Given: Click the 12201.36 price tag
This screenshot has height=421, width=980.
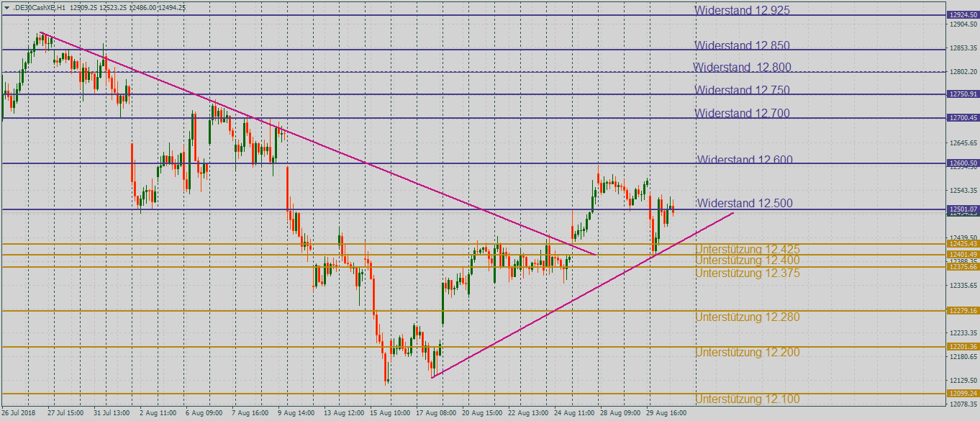Looking at the screenshot, I should point(963,347).
